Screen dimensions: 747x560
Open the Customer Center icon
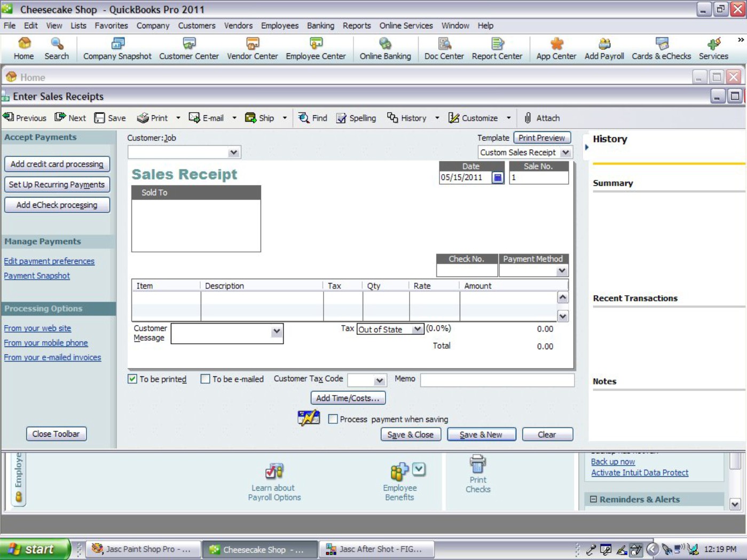pos(189,49)
